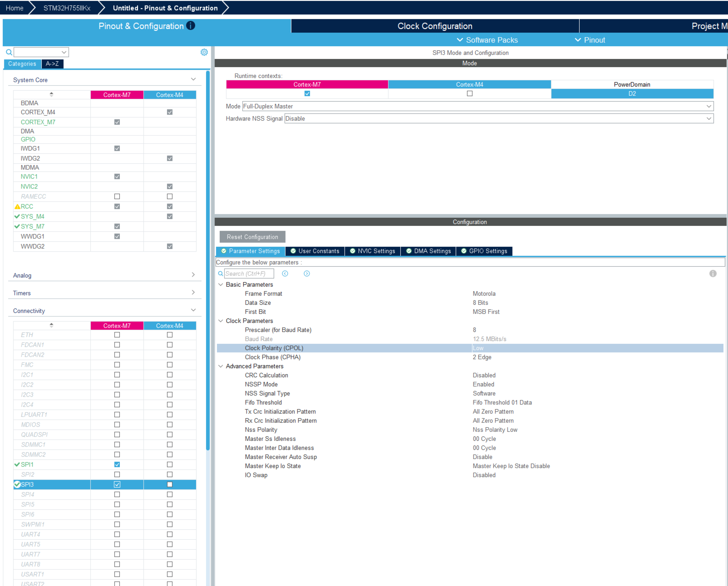
Task: Collapse the Clock Parameters group
Action: (221, 321)
